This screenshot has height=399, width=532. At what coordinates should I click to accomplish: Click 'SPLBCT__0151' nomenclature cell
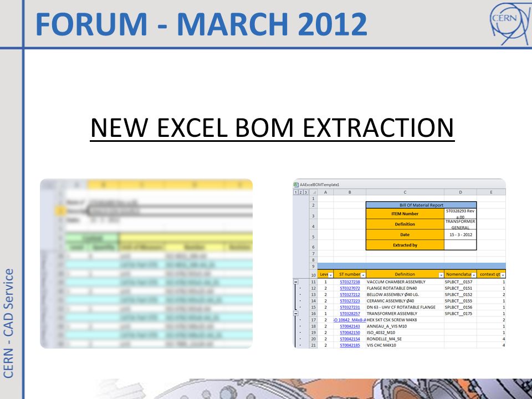pyautogui.click(x=461, y=288)
